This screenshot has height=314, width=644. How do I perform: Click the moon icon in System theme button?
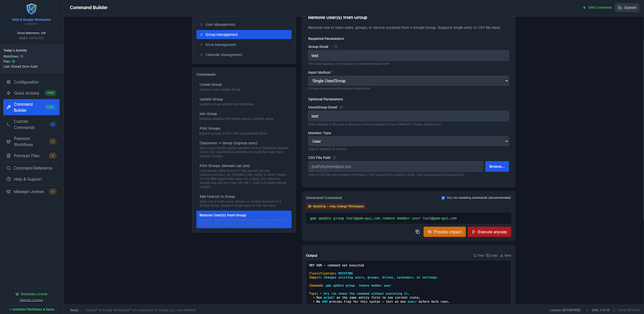point(619,8)
